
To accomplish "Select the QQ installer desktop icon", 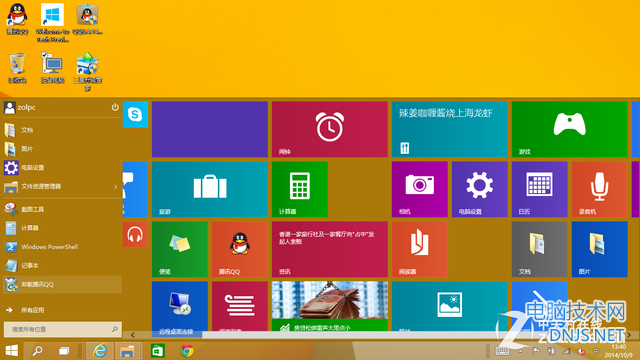I will point(87,18).
